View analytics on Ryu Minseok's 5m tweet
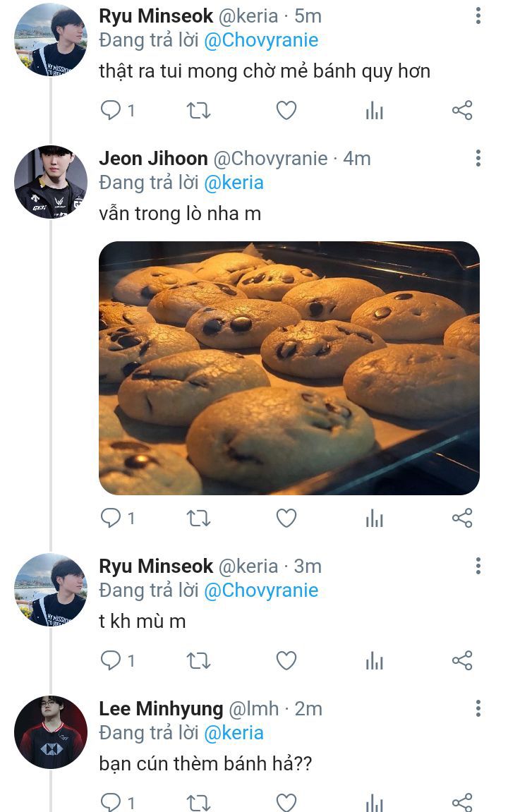The width and height of the screenshot is (508, 812). click(374, 111)
